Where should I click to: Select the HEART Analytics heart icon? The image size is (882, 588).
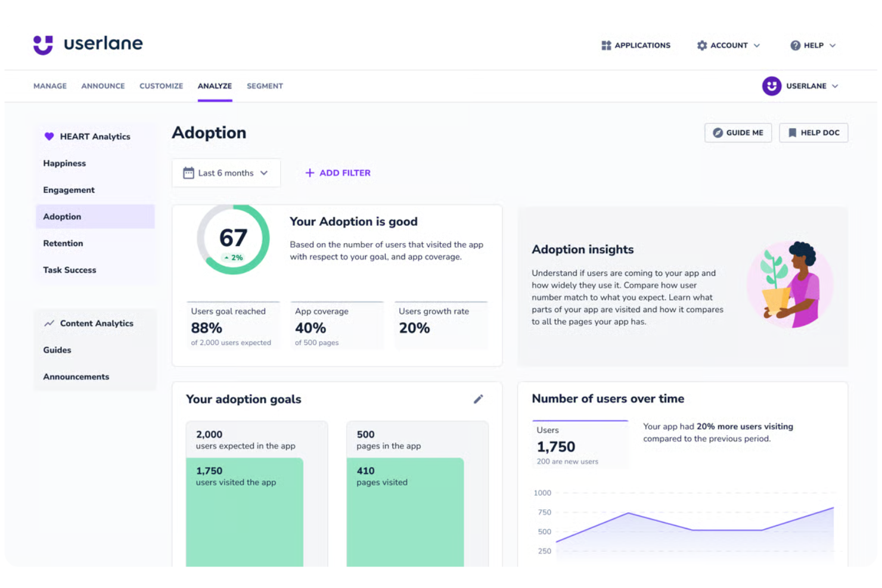click(x=49, y=136)
